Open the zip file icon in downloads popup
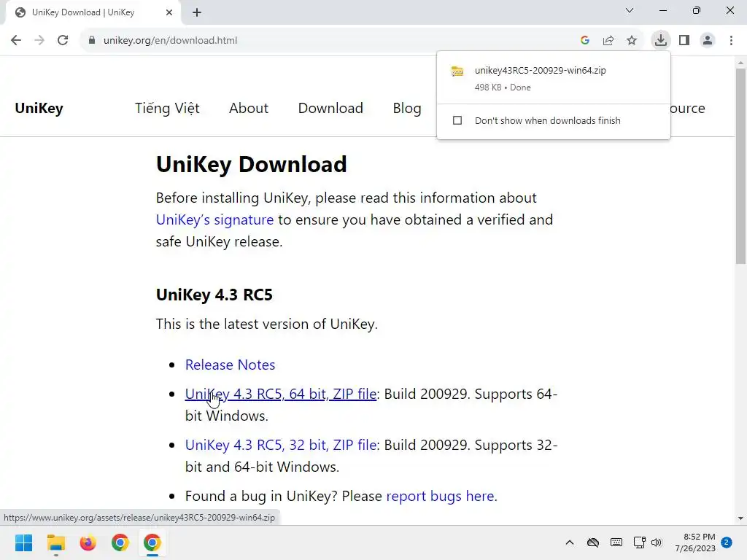This screenshot has width=747, height=560. [457, 71]
